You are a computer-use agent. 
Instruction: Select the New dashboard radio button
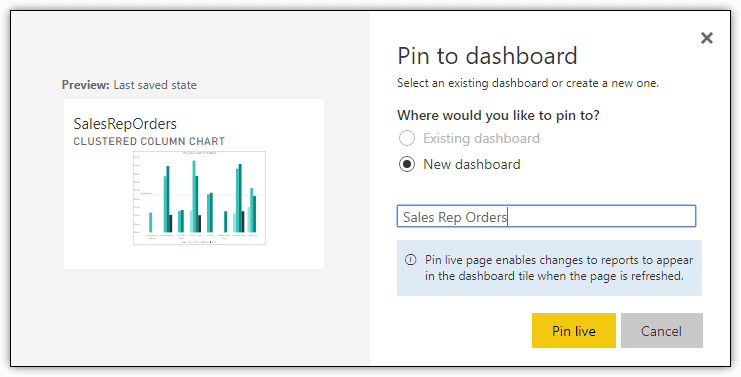407,164
